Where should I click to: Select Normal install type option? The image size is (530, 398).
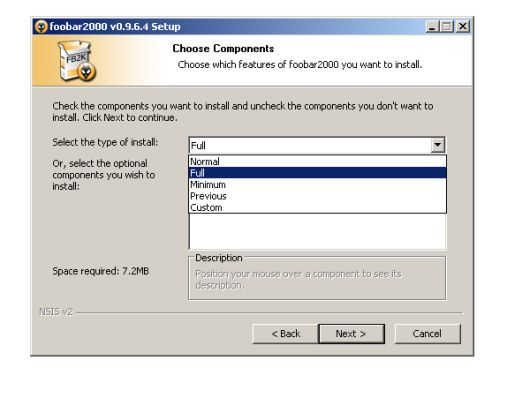click(x=317, y=161)
